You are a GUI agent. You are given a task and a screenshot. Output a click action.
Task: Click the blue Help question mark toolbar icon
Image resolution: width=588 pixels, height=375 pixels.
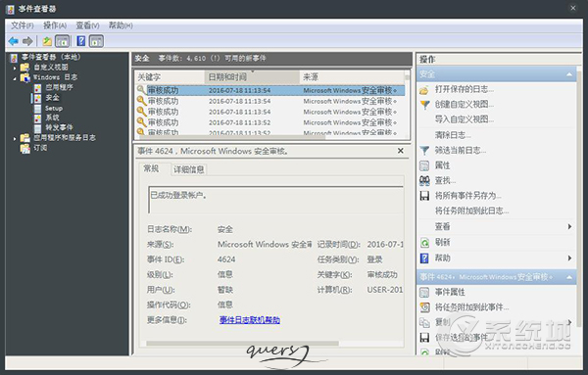80,41
